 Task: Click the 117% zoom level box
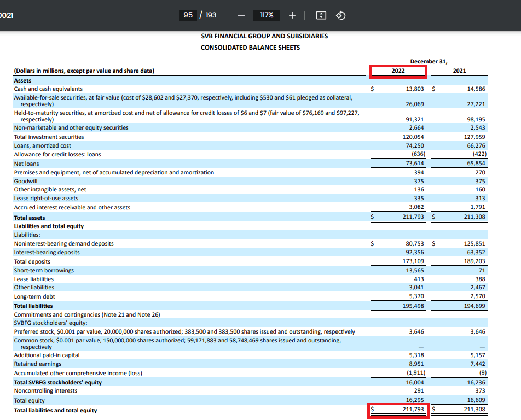(x=267, y=15)
